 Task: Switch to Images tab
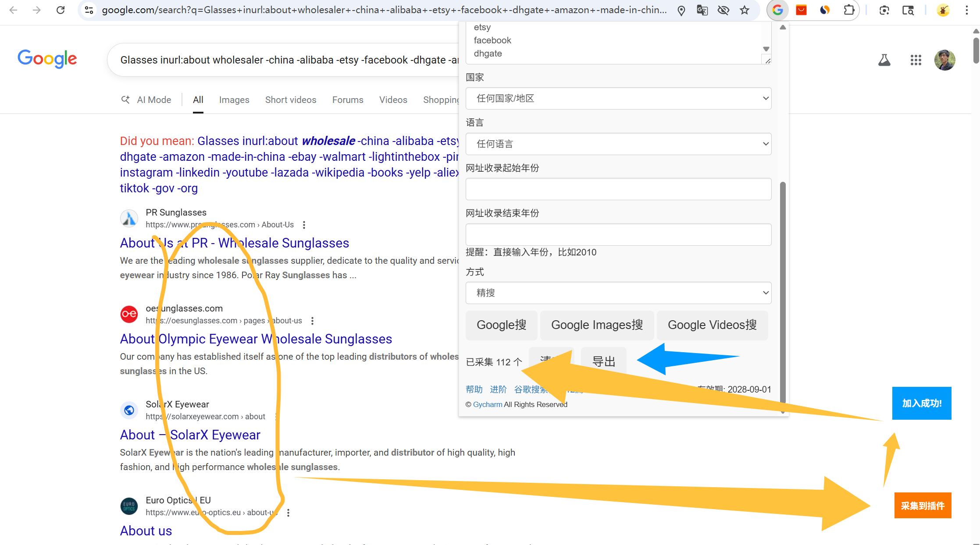click(234, 100)
